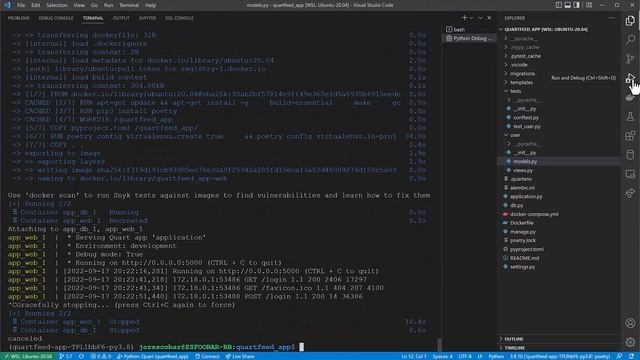Collapse the tests folder
The image size is (640, 360).
pos(515,91)
